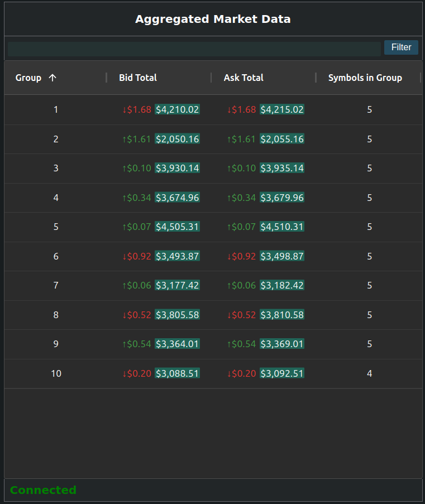The width and height of the screenshot is (425, 504).
Task: Click the ascending sort arrow on Group
Action: pyautogui.click(x=52, y=78)
